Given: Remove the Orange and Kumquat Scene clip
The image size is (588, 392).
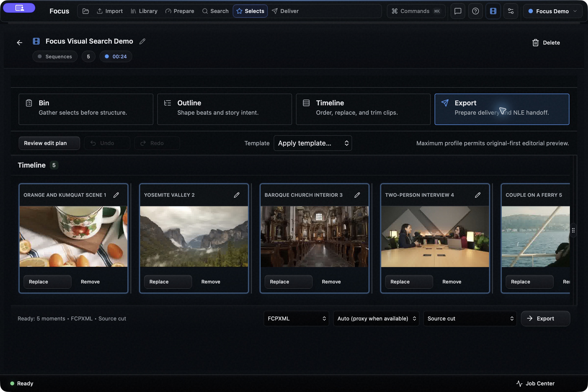Looking at the screenshot, I should pos(90,282).
